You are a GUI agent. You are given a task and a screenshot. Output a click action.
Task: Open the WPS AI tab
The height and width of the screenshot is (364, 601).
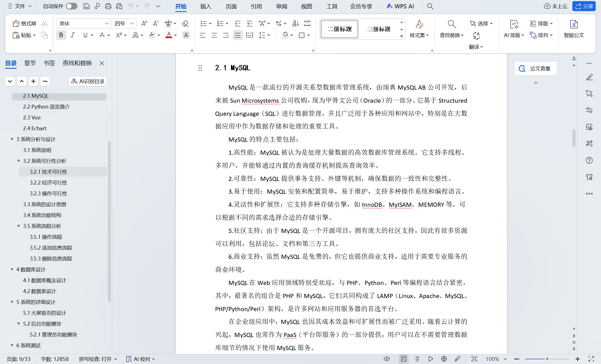point(400,6)
